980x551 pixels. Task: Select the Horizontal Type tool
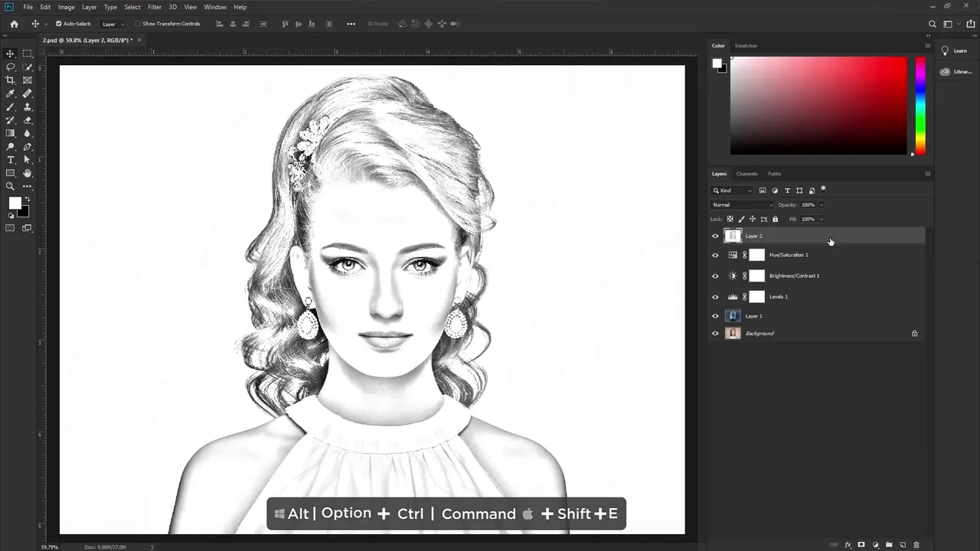click(x=10, y=160)
